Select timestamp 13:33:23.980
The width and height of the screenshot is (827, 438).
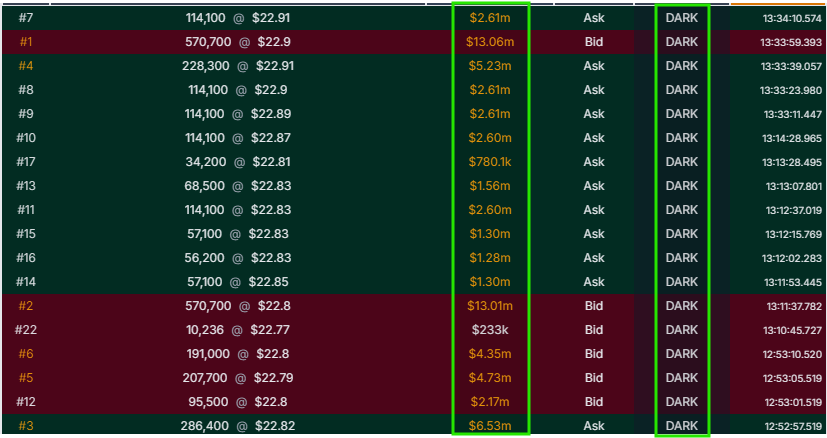[x=791, y=91]
